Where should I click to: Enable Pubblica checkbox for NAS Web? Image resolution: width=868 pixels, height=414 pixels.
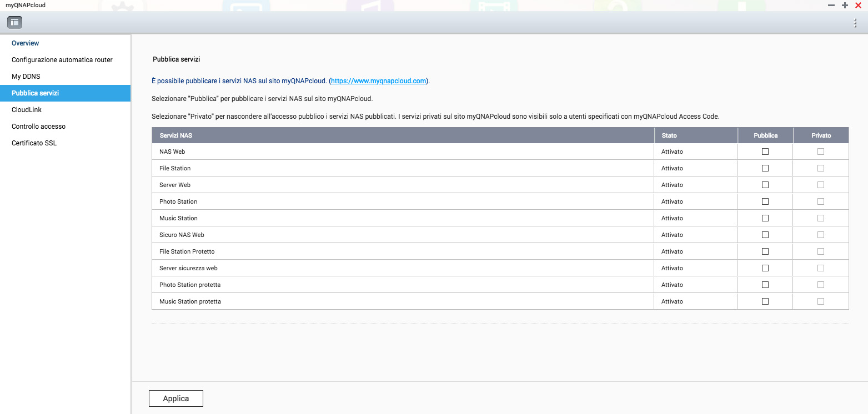(x=765, y=152)
